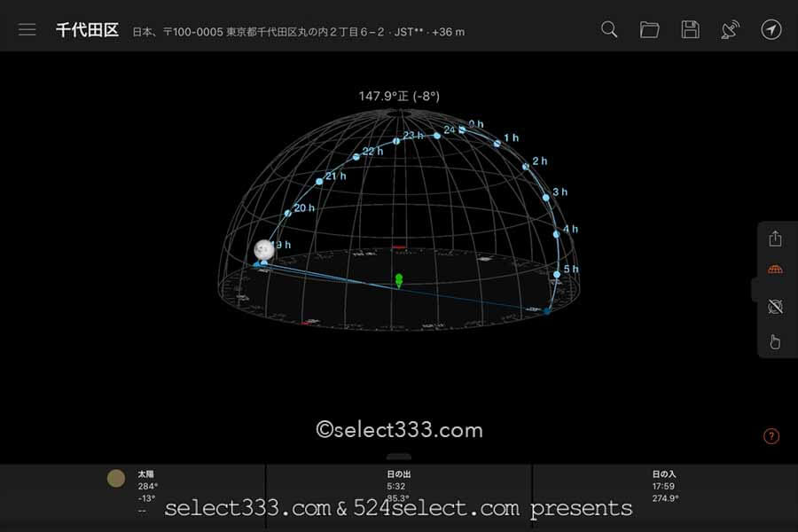
Task: Open the orange help question mark
Action: click(771, 436)
